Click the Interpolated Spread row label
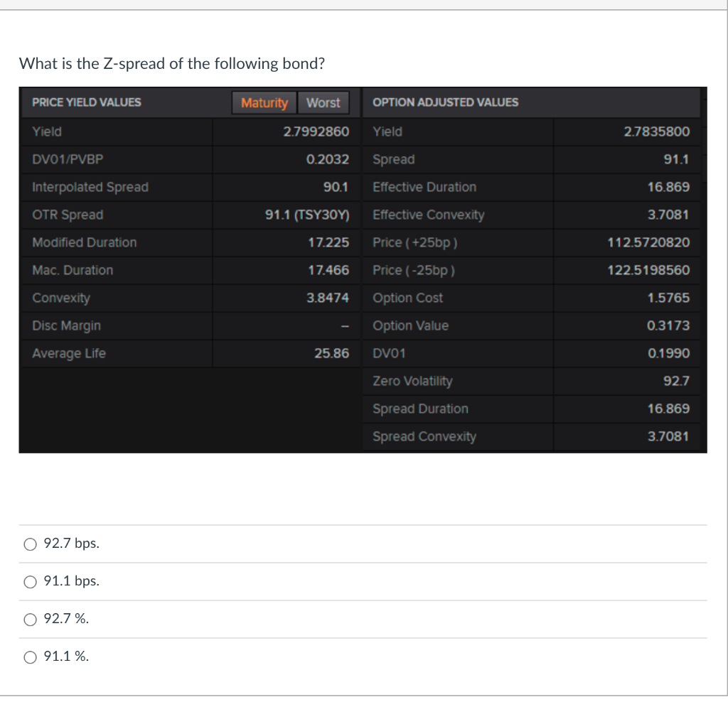Image resolution: width=728 pixels, height=707 pixels. (x=90, y=187)
